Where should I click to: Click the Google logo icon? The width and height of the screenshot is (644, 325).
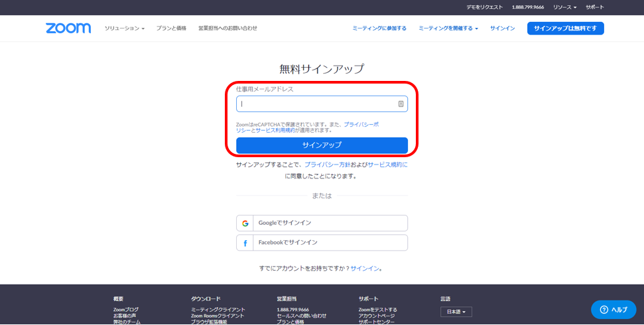pos(245,224)
